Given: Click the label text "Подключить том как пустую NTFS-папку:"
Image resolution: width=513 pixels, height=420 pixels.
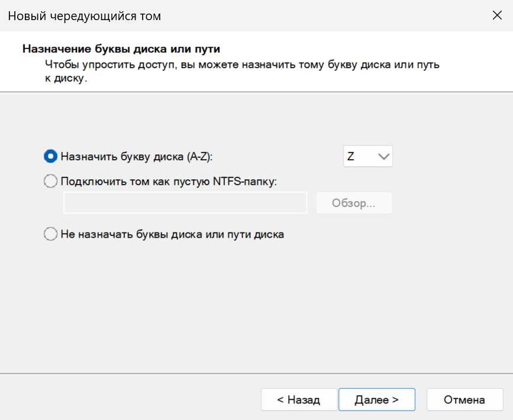Looking at the screenshot, I should pyautogui.click(x=169, y=182).
